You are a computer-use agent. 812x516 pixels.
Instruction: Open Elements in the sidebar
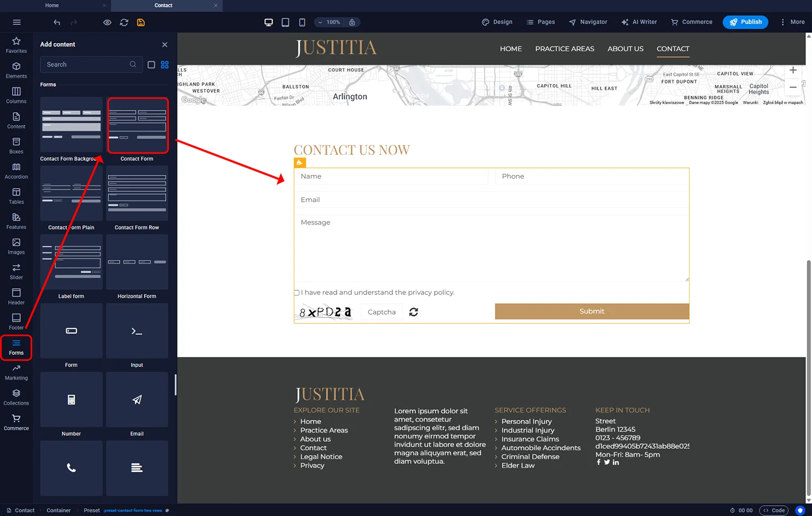16,70
